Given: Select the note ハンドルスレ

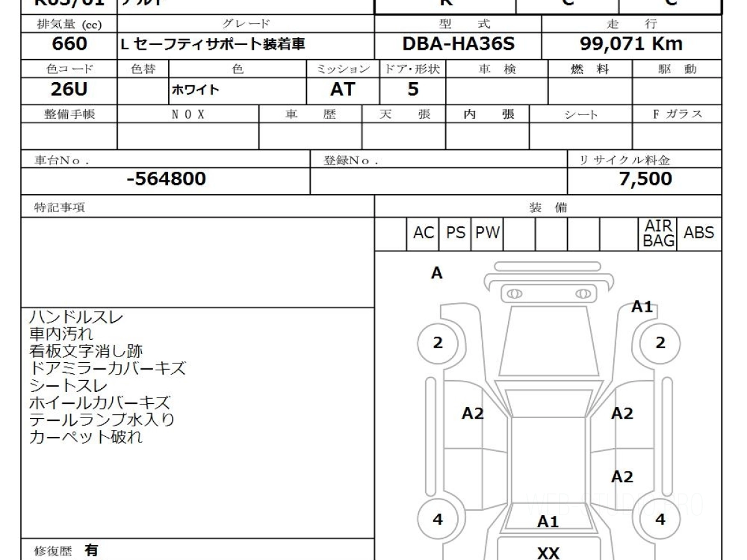Looking at the screenshot, I should click(76, 317).
